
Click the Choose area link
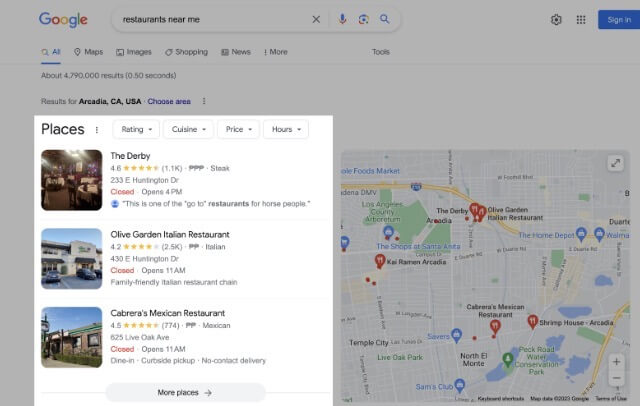tap(169, 101)
